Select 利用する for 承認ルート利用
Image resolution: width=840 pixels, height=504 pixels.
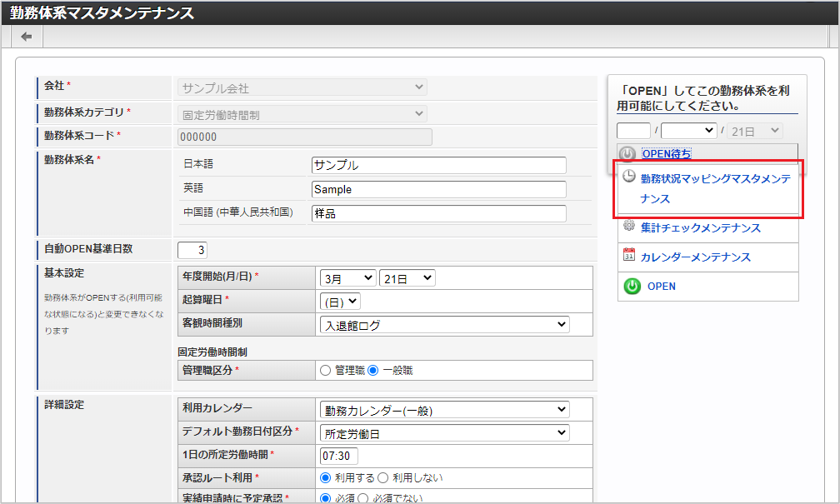[325, 477]
